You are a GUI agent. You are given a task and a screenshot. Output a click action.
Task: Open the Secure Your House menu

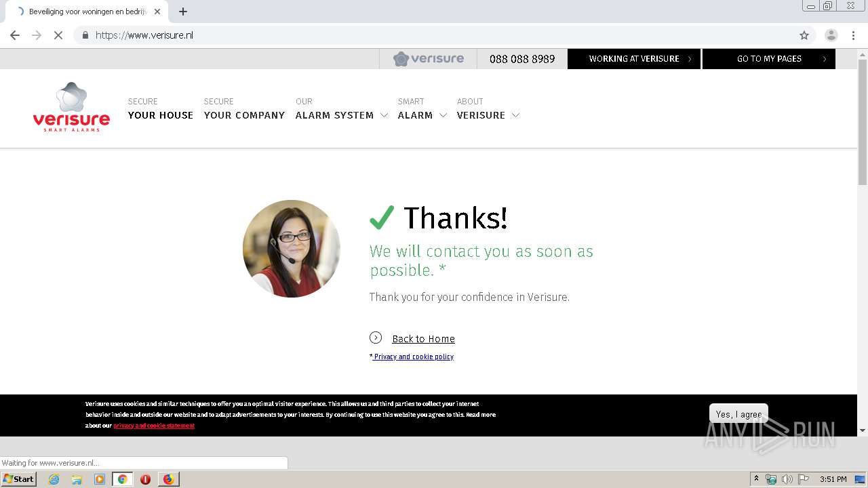click(x=161, y=109)
